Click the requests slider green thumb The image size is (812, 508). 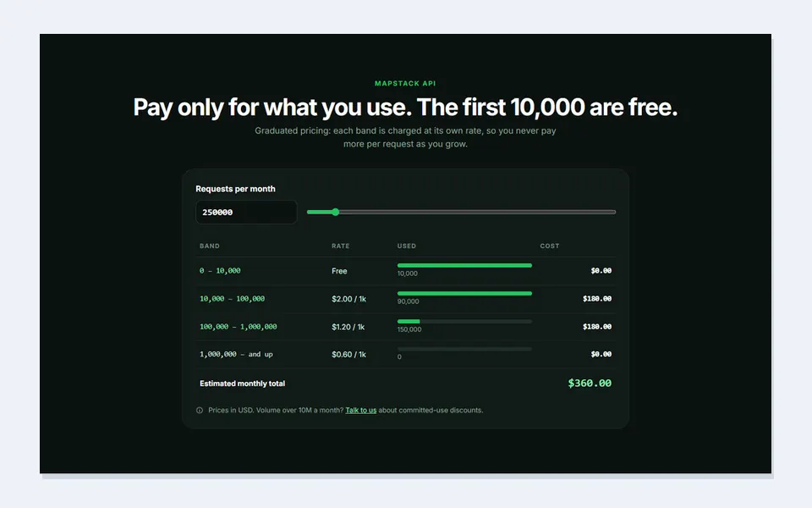coord(336,212)
